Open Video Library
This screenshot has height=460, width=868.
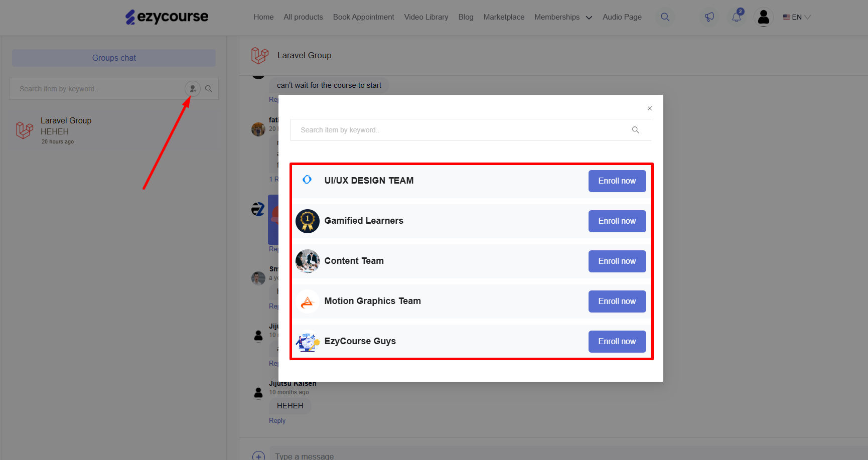click(426, 17)
